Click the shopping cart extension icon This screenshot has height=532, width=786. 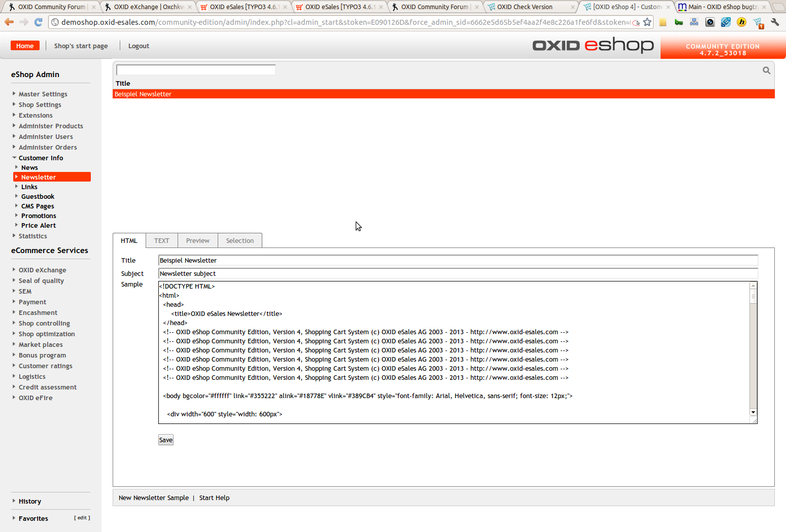click(x=758, y=22)
